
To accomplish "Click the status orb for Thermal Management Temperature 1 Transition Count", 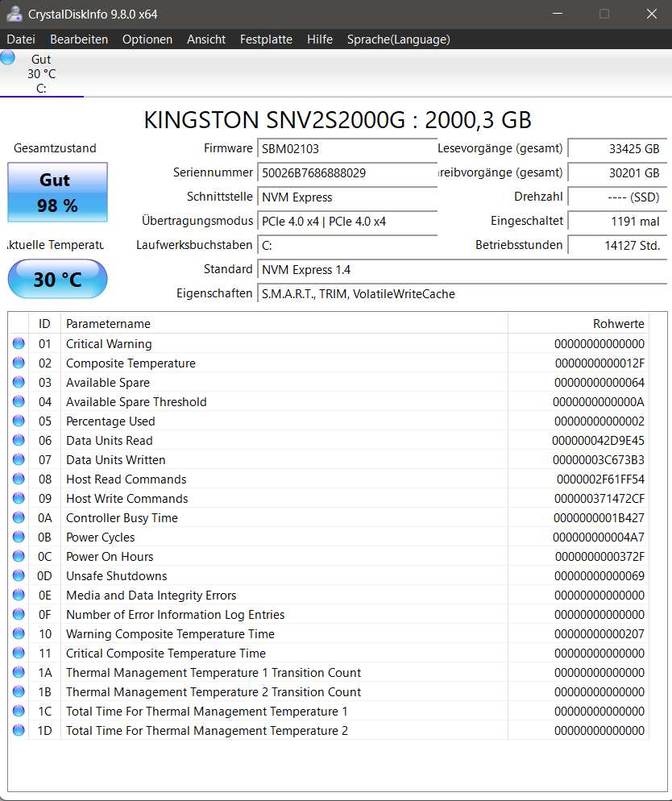I will (x=19, y=672).
